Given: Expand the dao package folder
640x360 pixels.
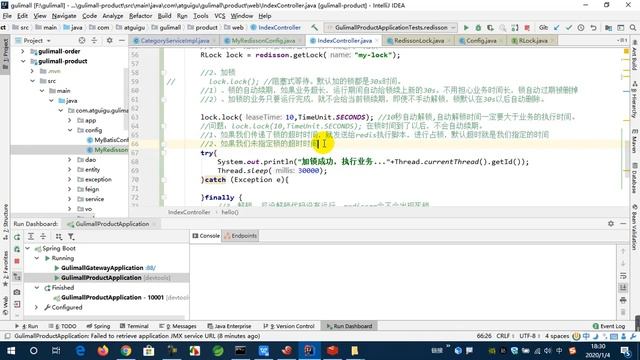Looking at the screenshot, I should click(70, 160).
